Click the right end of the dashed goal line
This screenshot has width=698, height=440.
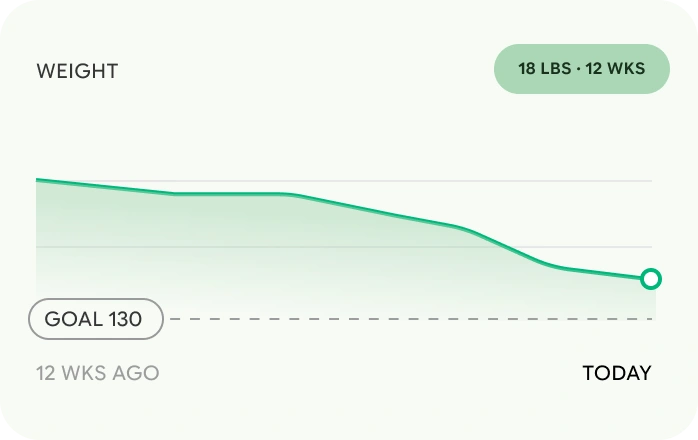648,319
